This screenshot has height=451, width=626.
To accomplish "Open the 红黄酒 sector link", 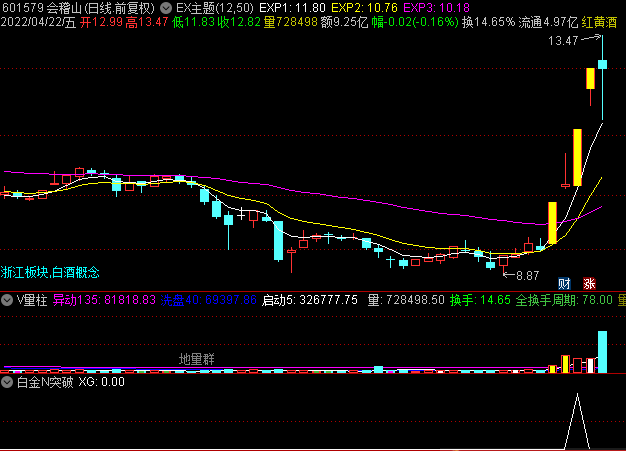I will click(599, 22).
